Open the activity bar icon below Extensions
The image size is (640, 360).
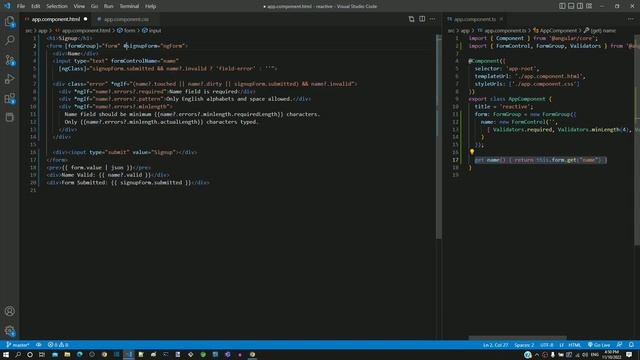pos(9,118)
